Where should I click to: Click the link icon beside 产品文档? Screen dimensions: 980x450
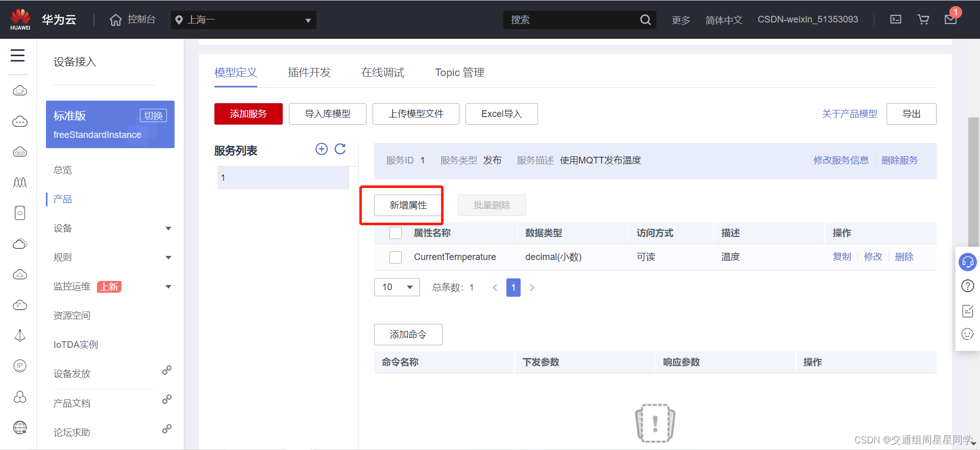click(167, 399)
